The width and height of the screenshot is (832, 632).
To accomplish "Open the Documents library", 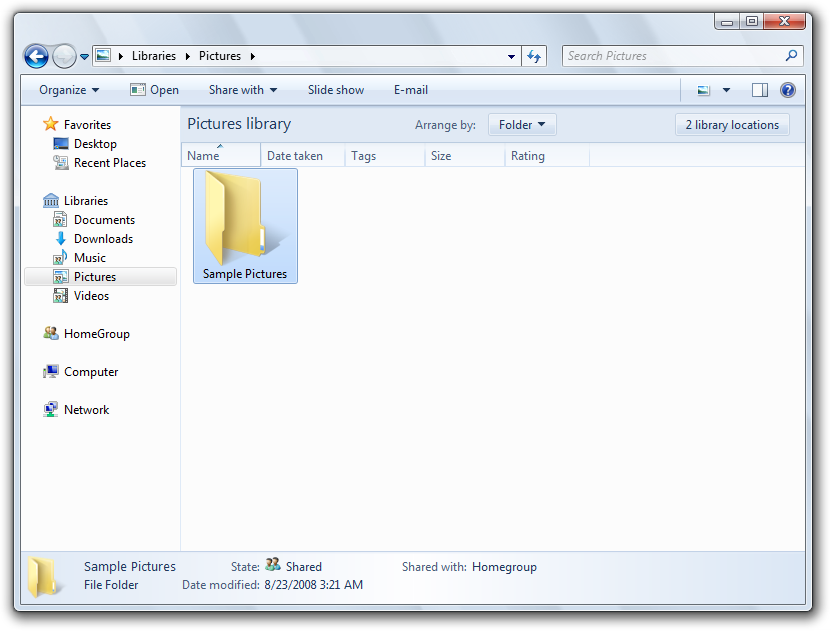I will (x=105, y=220).
